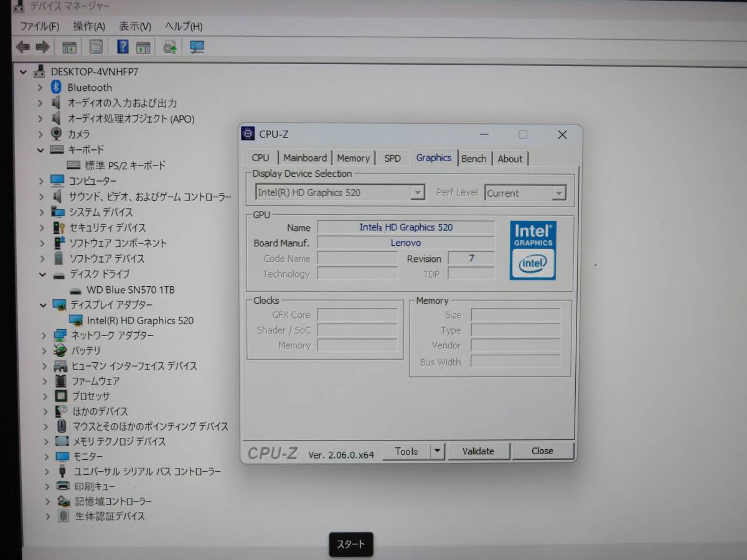The height and width of the screenshot is (560, 747).
Task: Click the Intel Graphics logo in CPU-Z
Action: point(533,250)
